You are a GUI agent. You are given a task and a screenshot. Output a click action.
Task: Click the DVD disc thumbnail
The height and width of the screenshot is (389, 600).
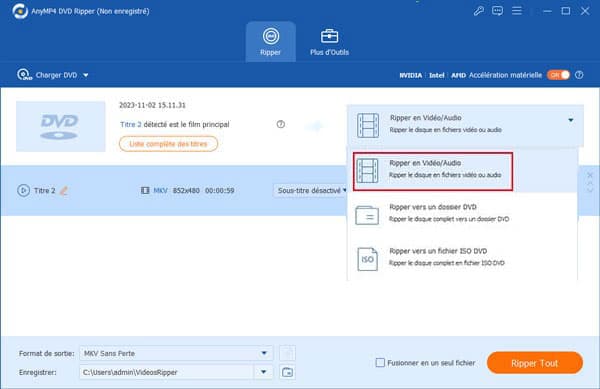coord(60,126)
